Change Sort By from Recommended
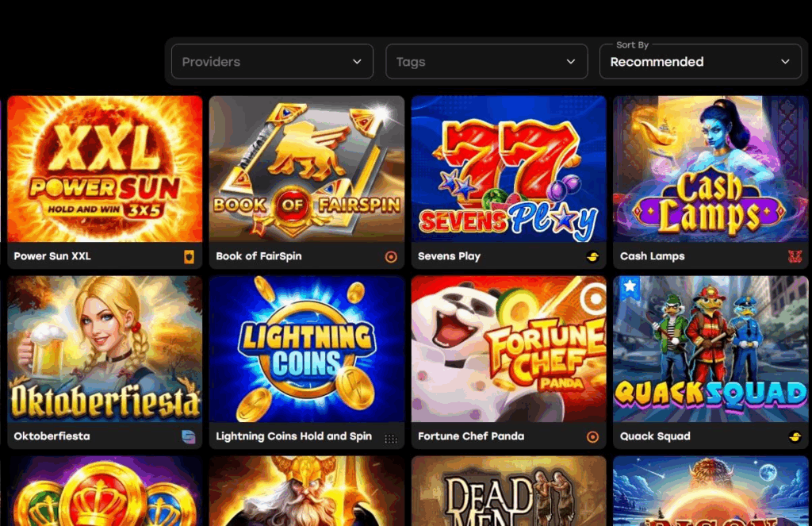 700,62
